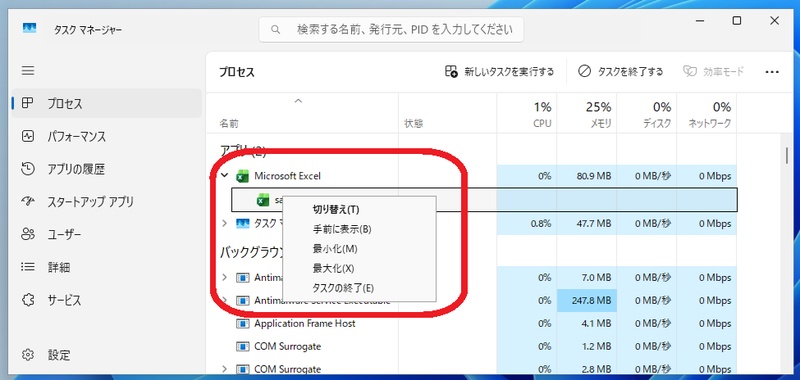This screenshot has height=380, width=800.
Task: Click the Task Manager icon in process list
Action: point(242,223)
